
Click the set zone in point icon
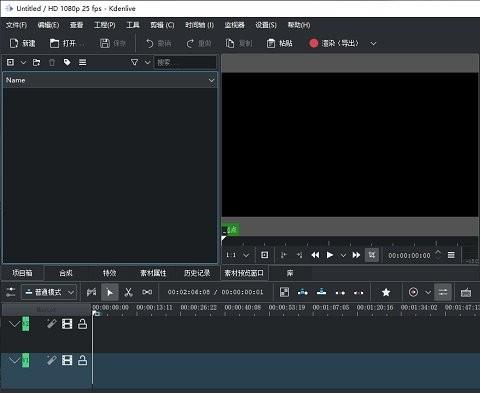pos(284,255)
